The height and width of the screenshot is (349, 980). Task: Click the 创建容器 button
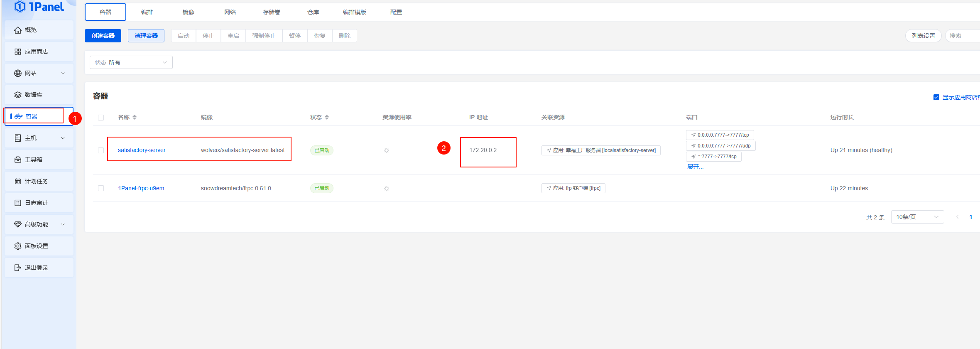[x=103, y=36]
